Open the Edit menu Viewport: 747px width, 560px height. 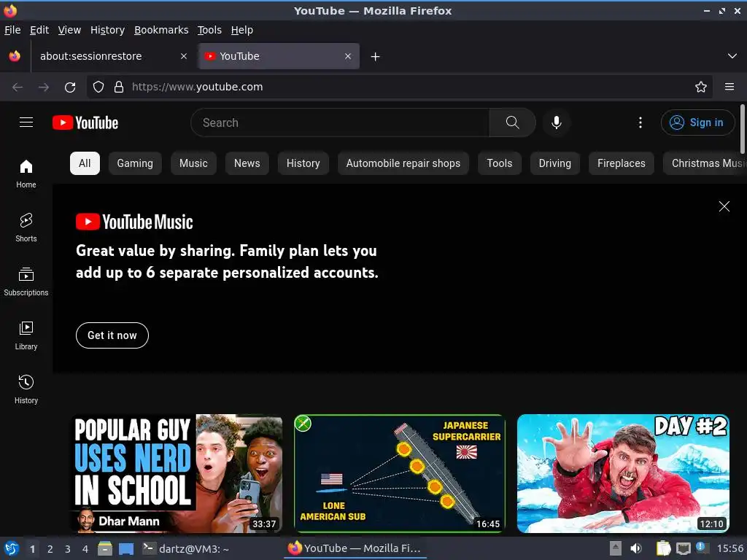[39, 30]
